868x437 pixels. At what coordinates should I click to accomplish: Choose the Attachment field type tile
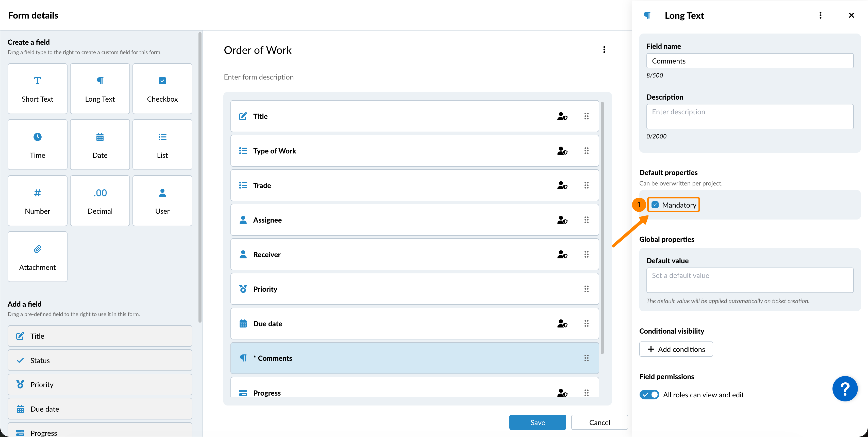click(37, 257)
